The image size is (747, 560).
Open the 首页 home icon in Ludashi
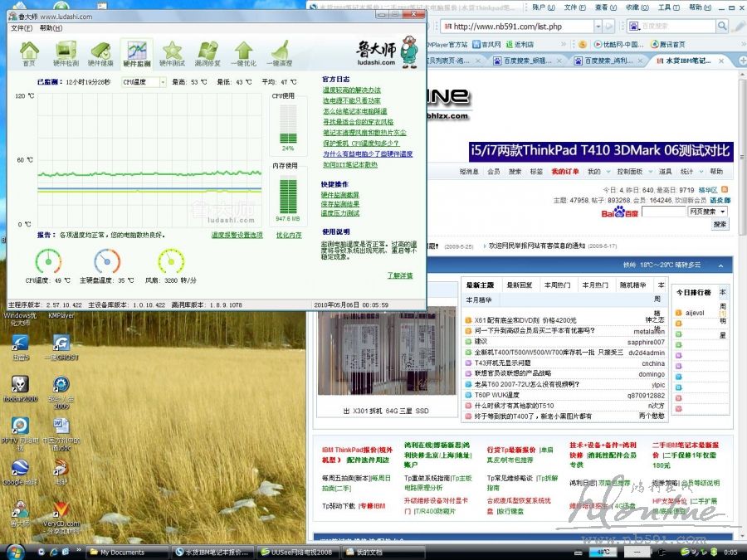pyautogui.click(x=30, y=53)
